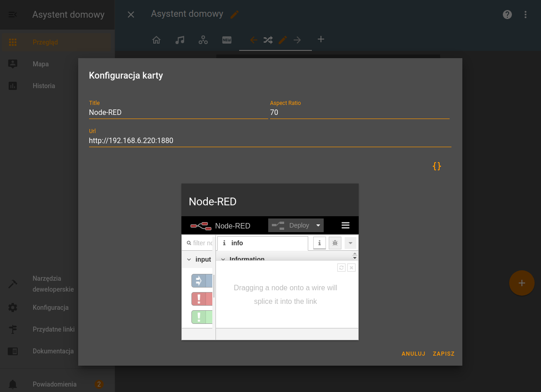Click the home view tab icon
Image resolution: width=541 pixels, height=392 pixels.
coord(156,40)
